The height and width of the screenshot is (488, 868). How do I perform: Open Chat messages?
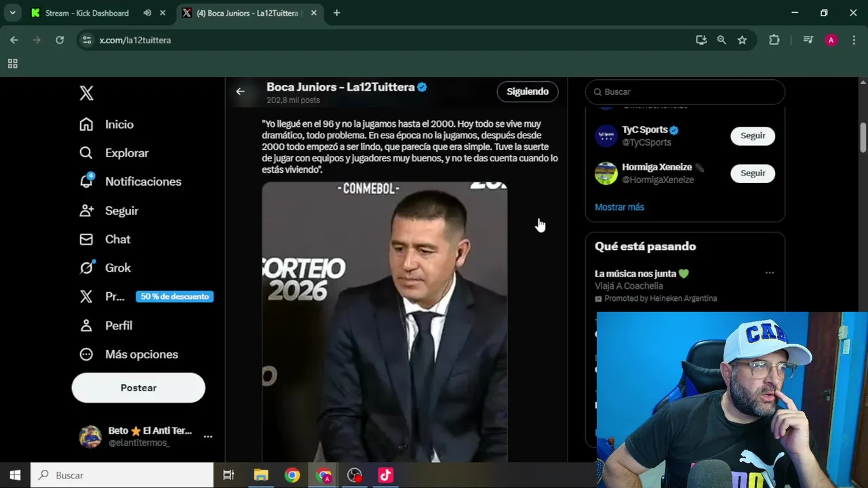click(104, 239)
